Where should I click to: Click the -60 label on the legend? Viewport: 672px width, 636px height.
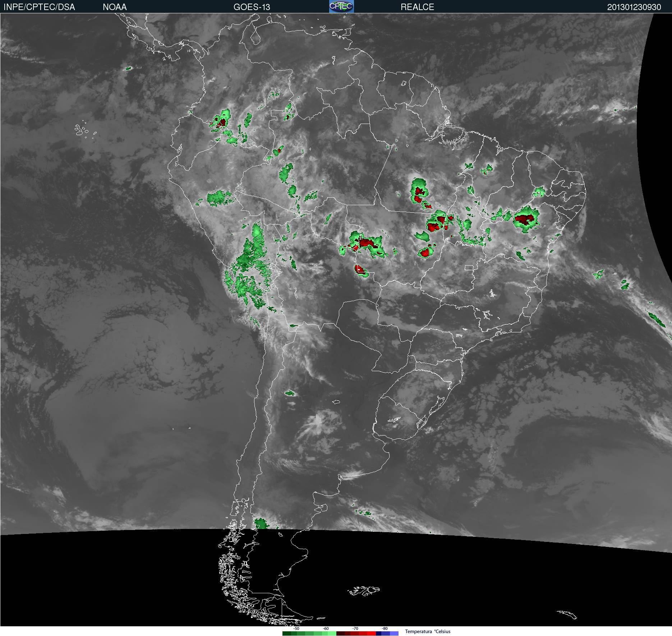[326, 629]
